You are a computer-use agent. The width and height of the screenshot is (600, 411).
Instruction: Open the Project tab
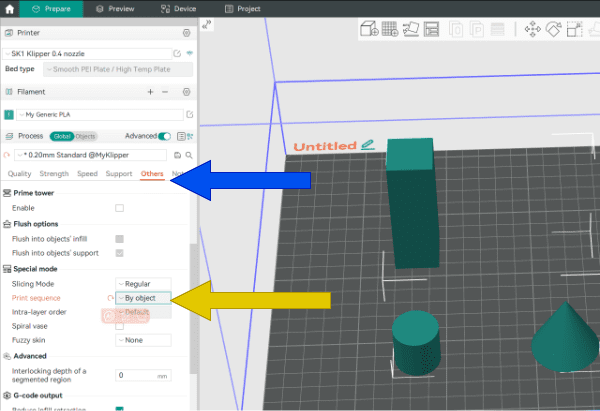[243, 9]
